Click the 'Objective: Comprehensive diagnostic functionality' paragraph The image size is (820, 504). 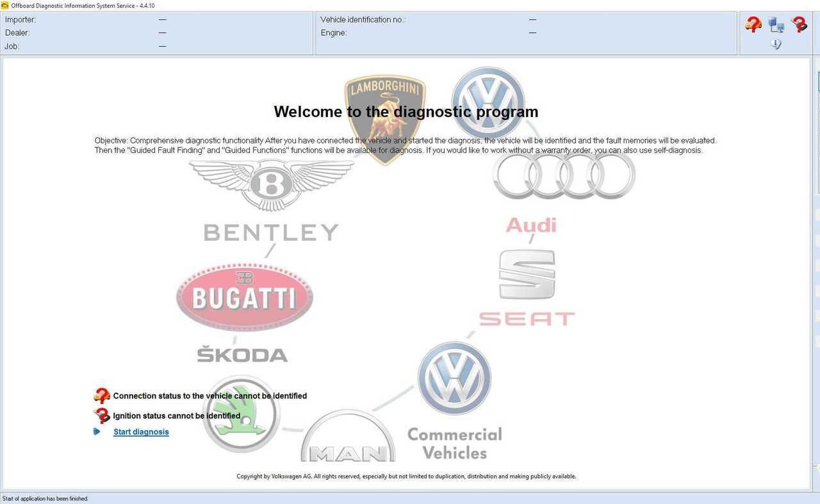click(406, 145)
